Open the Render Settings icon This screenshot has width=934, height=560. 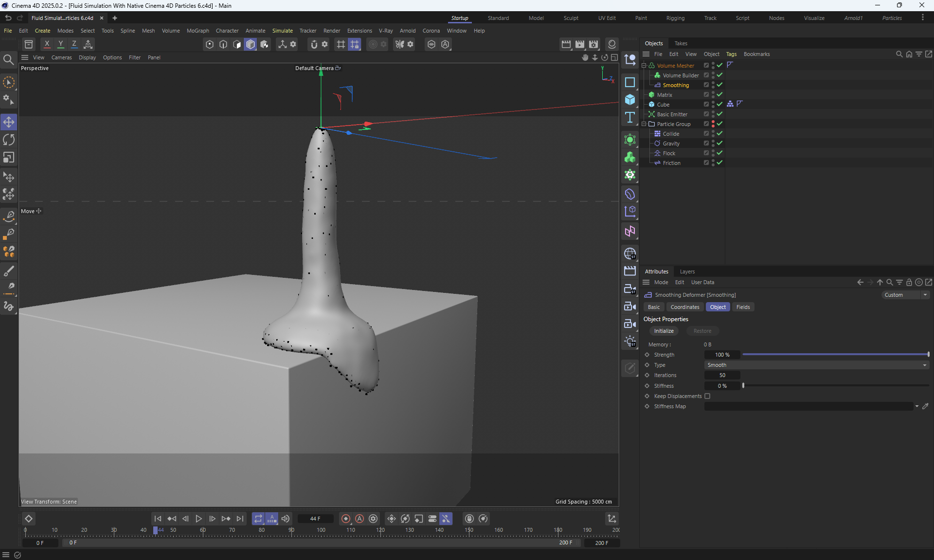click(x=593, y=44)
